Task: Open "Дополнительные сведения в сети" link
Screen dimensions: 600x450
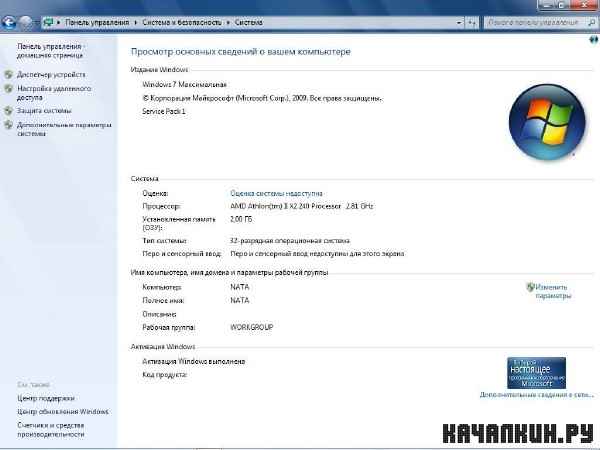Action: pos(536,395)
